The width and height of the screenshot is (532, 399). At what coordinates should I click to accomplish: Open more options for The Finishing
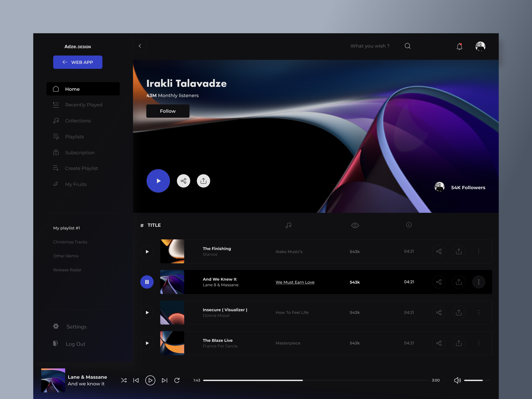tap(479, 251)
